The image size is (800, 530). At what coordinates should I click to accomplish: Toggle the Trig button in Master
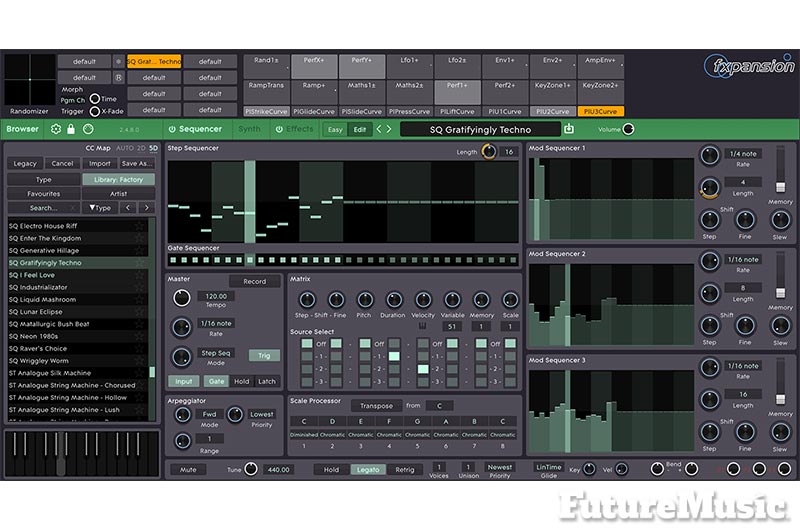pyautogui.click(x=264, y=356)
